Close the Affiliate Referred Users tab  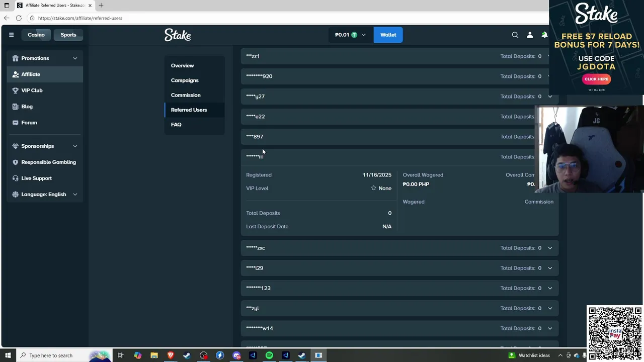[x=90, y=5]
